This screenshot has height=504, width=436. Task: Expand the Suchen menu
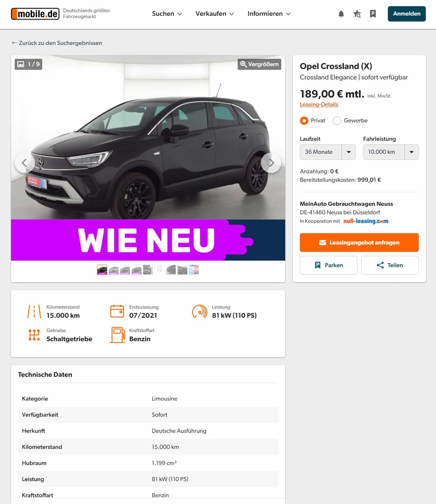(167, 14)
